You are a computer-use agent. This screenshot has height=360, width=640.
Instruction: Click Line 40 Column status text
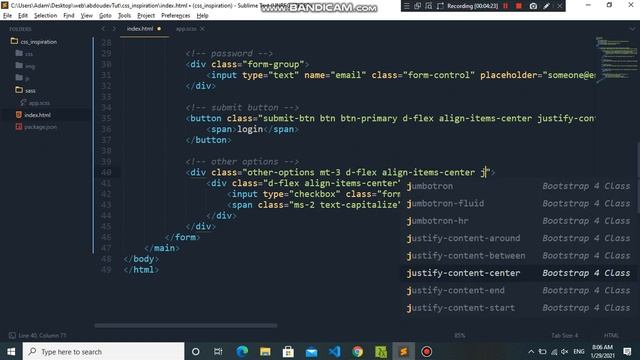[42, 336]
